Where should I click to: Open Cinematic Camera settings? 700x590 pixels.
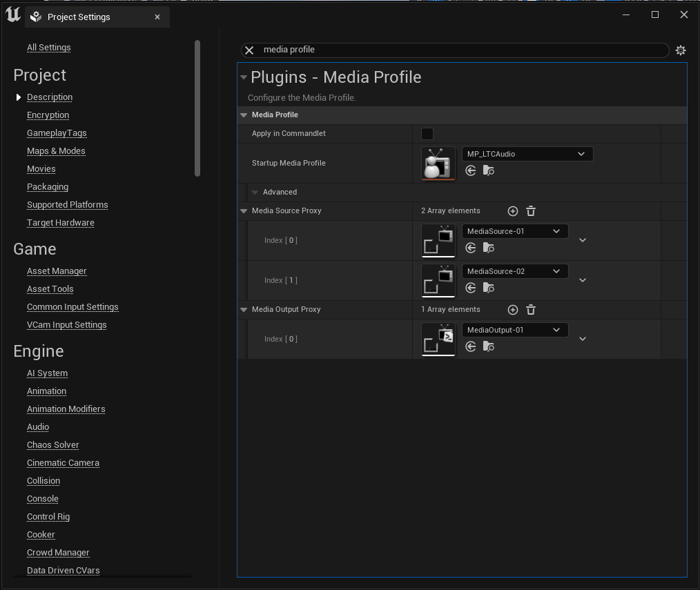point(63,463)
